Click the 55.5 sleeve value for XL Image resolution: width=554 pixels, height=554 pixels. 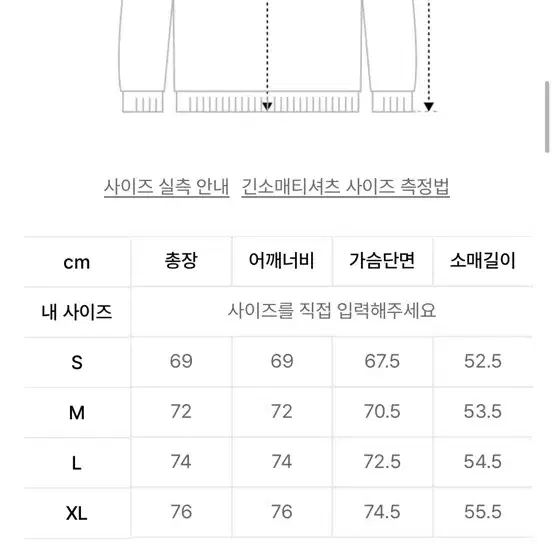pyautogui.click(x=483, y=512)
